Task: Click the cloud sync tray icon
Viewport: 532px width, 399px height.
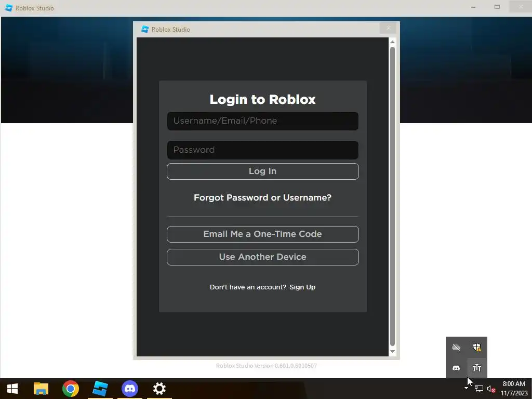Action: [456, 347]
